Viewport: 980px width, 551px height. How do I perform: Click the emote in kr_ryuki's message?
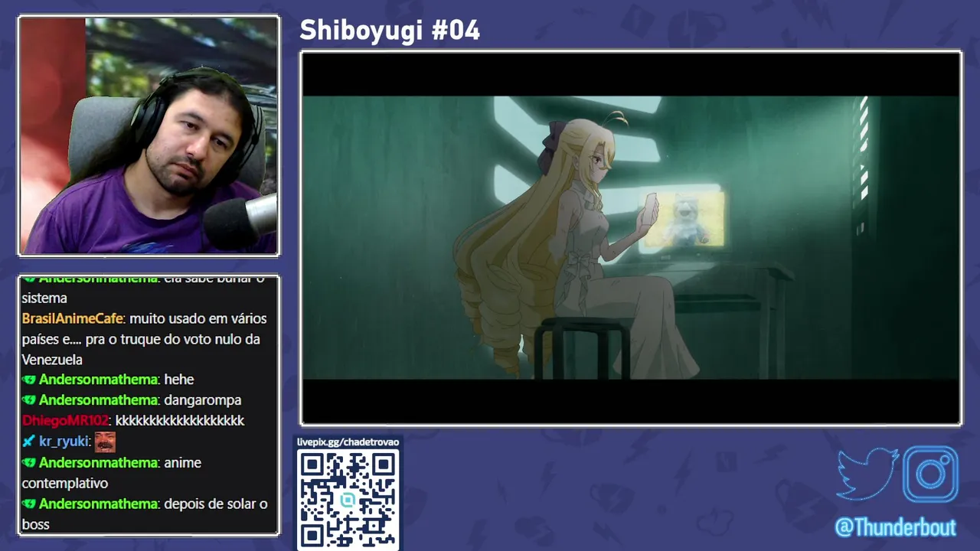coord(105,442)
